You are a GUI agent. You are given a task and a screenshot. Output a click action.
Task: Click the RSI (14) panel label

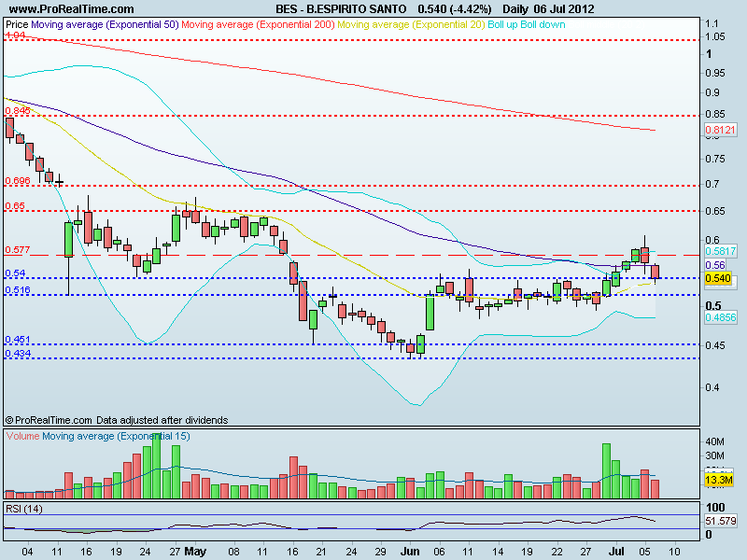click(24, 509)
